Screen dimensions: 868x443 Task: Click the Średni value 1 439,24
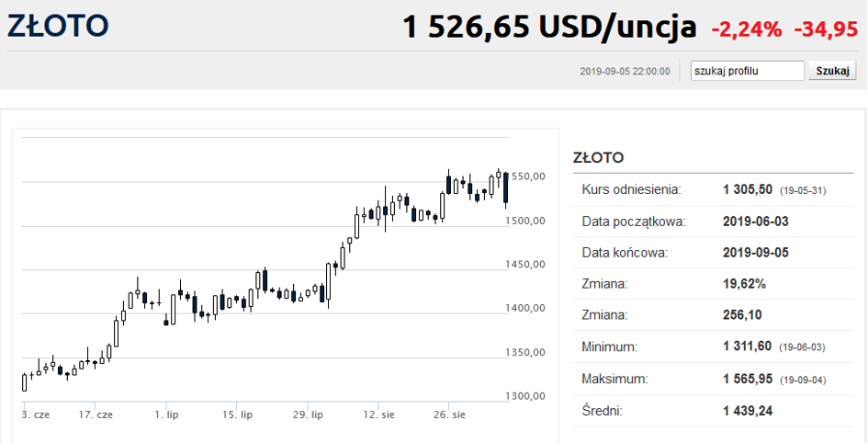coord(748,411)
